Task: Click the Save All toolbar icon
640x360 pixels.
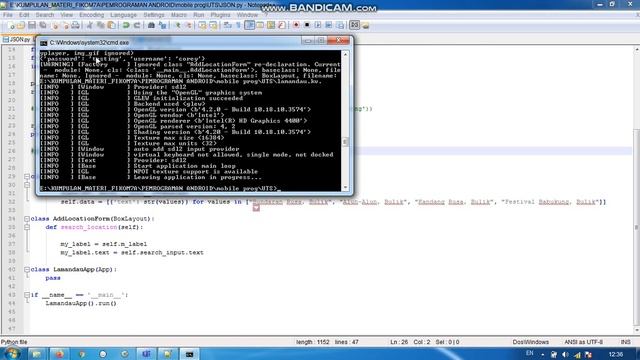Action: [x=42, y=25]
